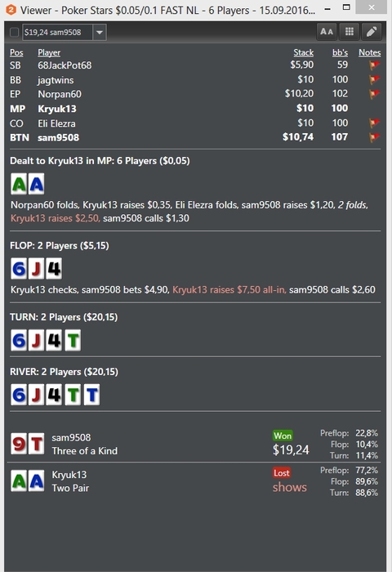Click the Stack column header
This screenshot has height=572, width=392.
click(303, 52)
